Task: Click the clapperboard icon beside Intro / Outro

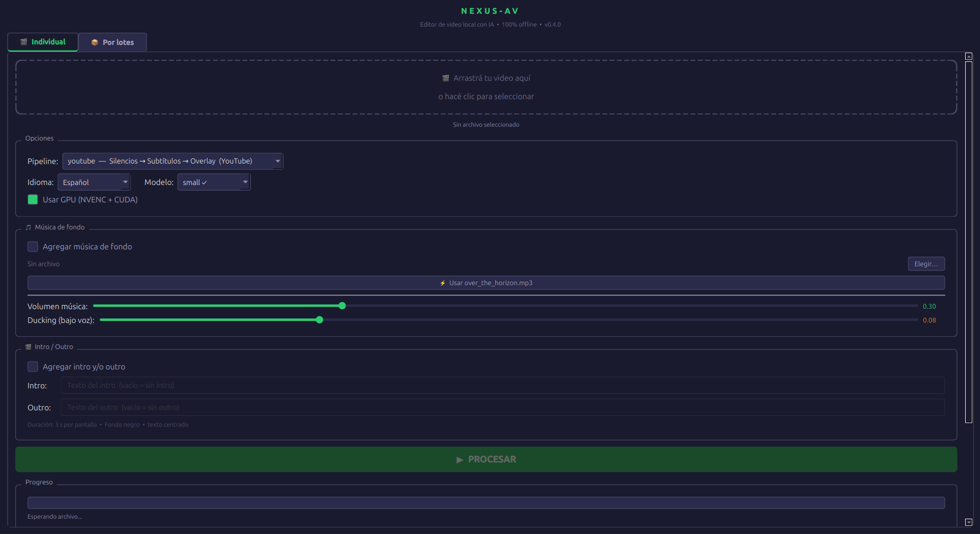Action: (29, 347)
